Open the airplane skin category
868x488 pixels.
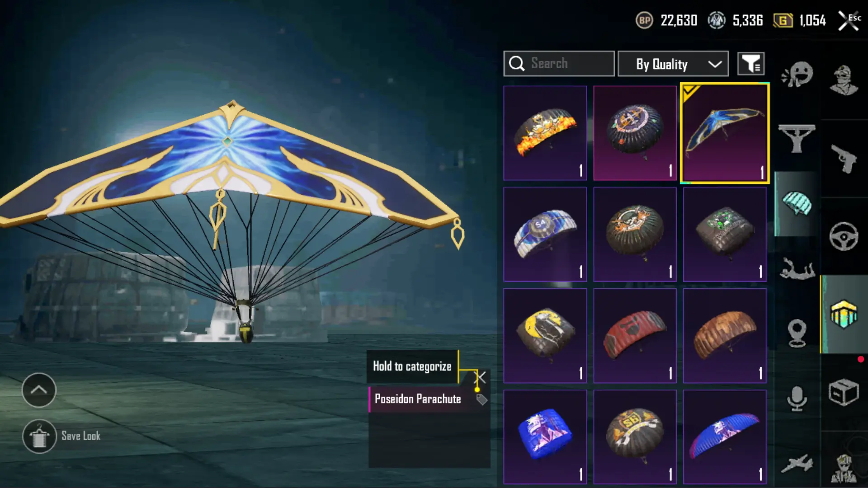pos(797,464)
